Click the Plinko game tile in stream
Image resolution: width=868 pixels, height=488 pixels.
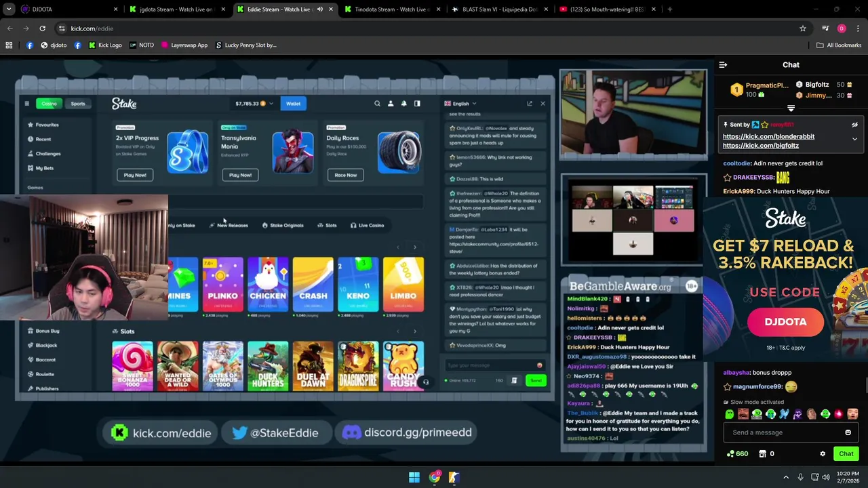[222, 285]
